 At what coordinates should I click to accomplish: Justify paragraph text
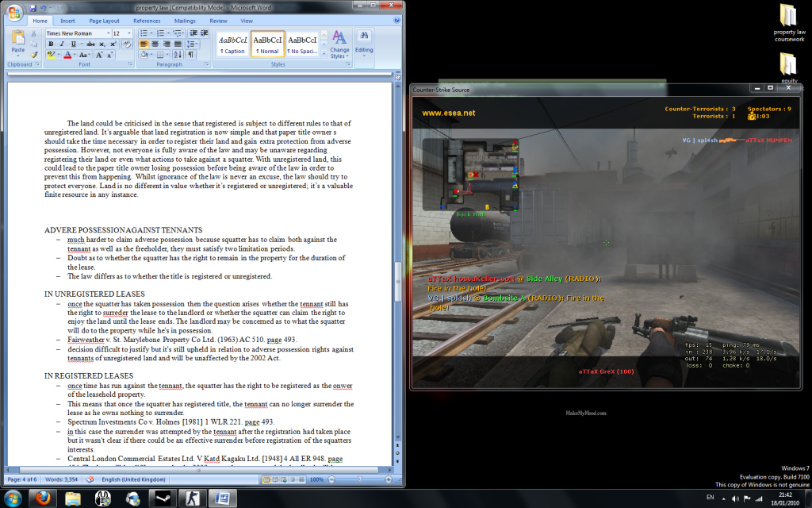[178, 44]
